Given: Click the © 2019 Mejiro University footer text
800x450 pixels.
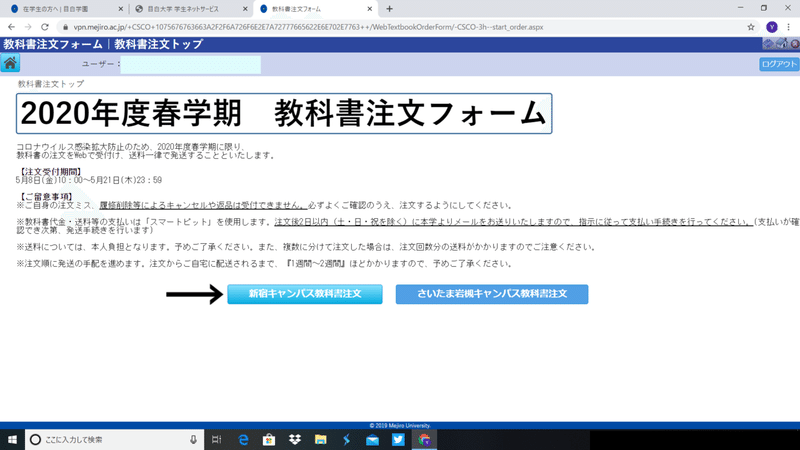Looking at the screenshot, I should 400,426.
